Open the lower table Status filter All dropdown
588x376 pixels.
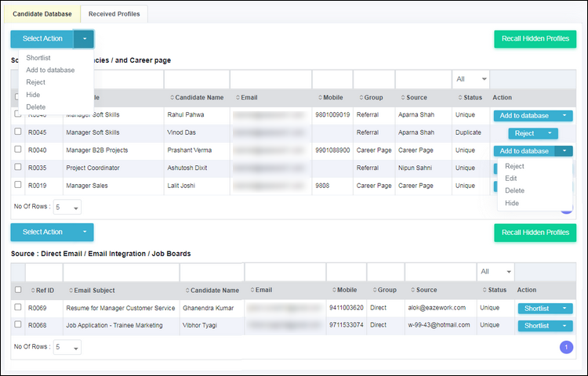495,272
